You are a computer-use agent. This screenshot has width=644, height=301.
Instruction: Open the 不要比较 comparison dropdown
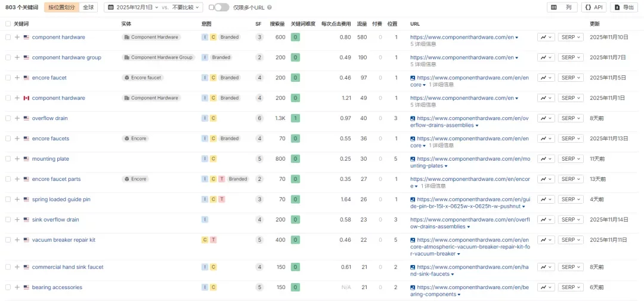(187, 7)
